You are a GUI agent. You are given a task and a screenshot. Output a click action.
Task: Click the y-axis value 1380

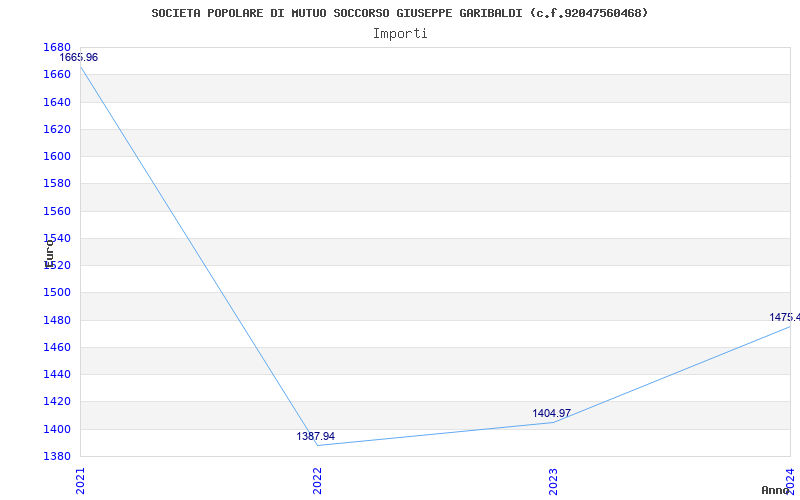pyautogui.click(x=57, y=456)
